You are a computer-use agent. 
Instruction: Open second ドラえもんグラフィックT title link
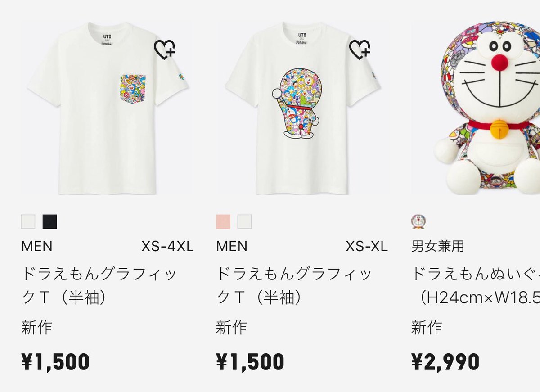point(294,285)
